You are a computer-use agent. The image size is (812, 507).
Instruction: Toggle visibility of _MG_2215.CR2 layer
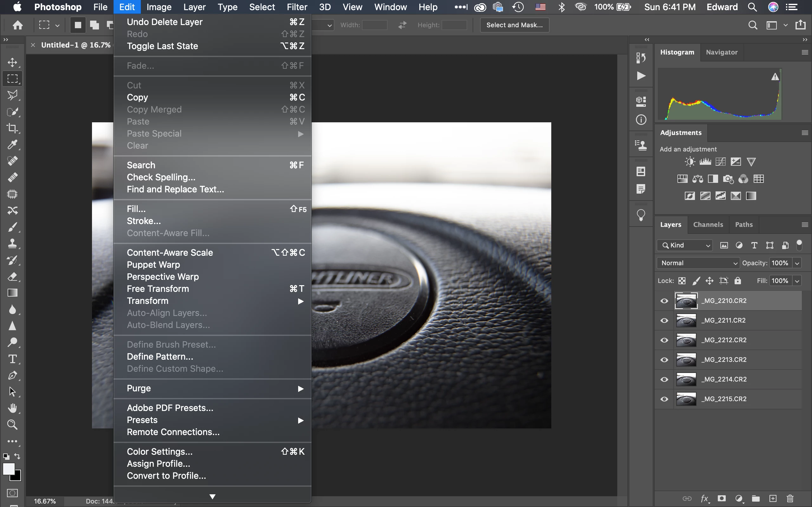click(664, 399)
